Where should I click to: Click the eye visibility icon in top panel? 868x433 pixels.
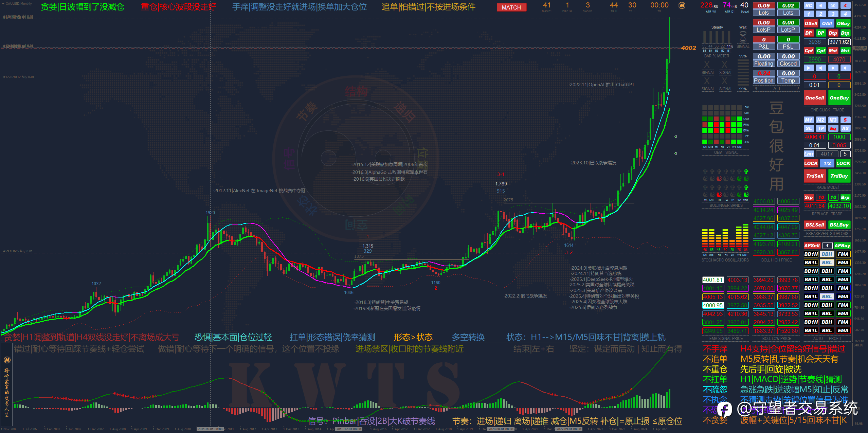coord(833,5)
